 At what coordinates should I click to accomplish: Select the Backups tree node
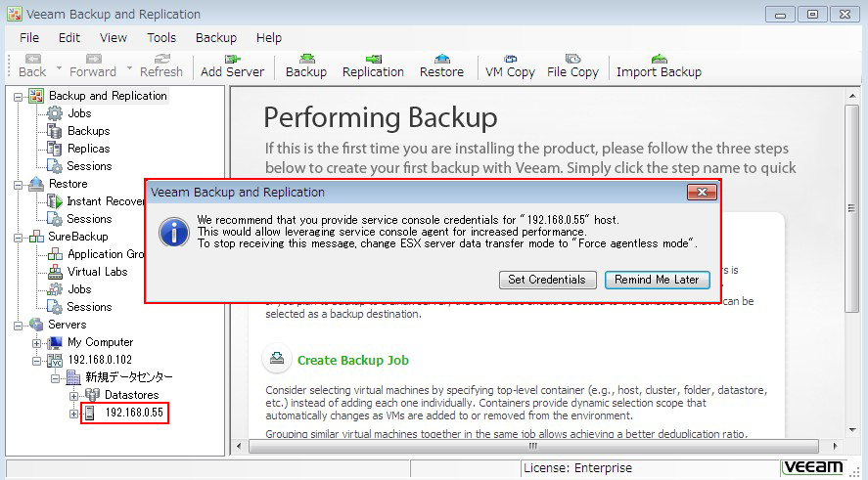pos(89,131)
